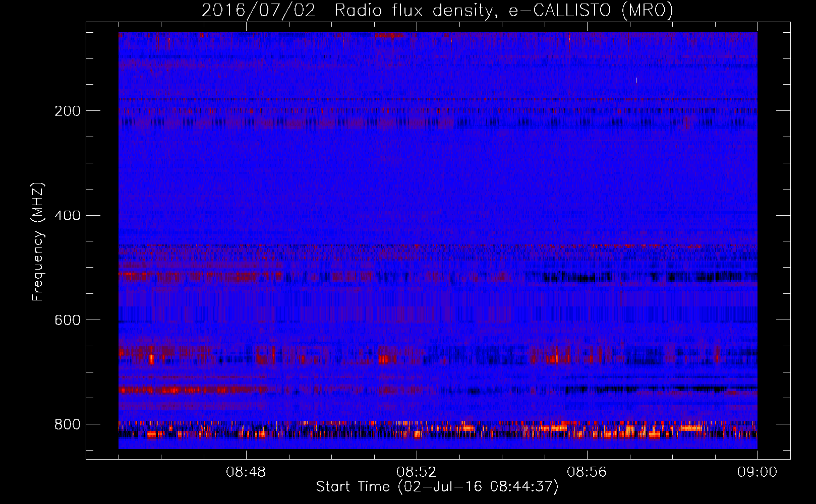
Task: Click the 08:48 time tick label
Action: (x=246, y=472)
